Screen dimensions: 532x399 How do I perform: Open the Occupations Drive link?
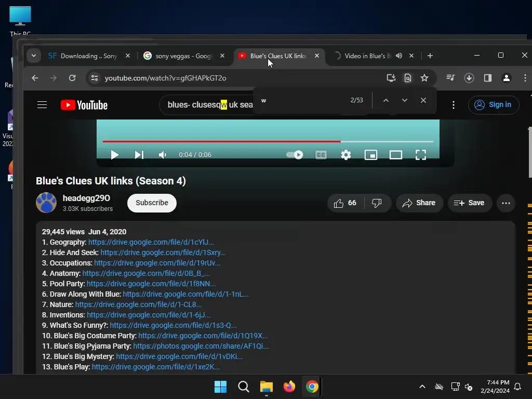(157, 263)
